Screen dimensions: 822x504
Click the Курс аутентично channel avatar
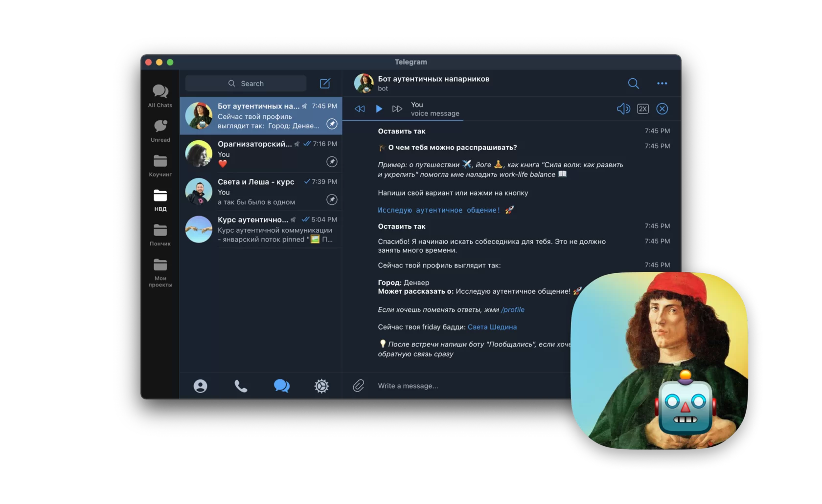pyautogui.click(x=199, y=229)
